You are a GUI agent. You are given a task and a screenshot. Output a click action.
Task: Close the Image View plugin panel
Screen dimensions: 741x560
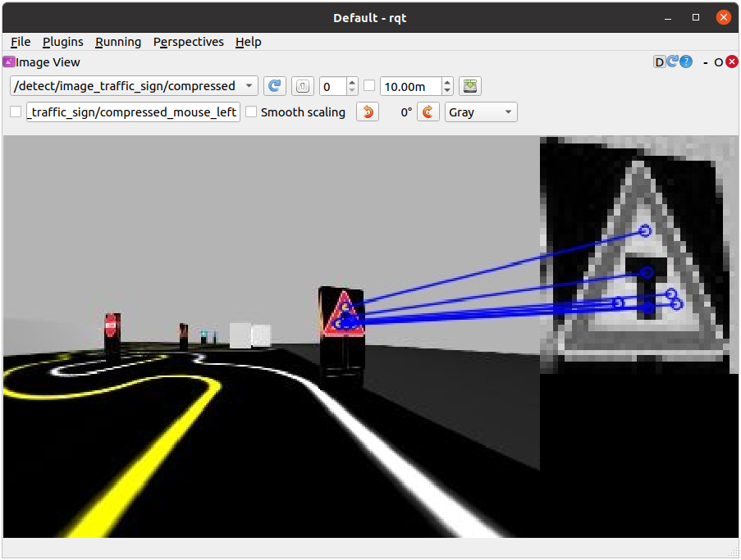coord(730,62)
